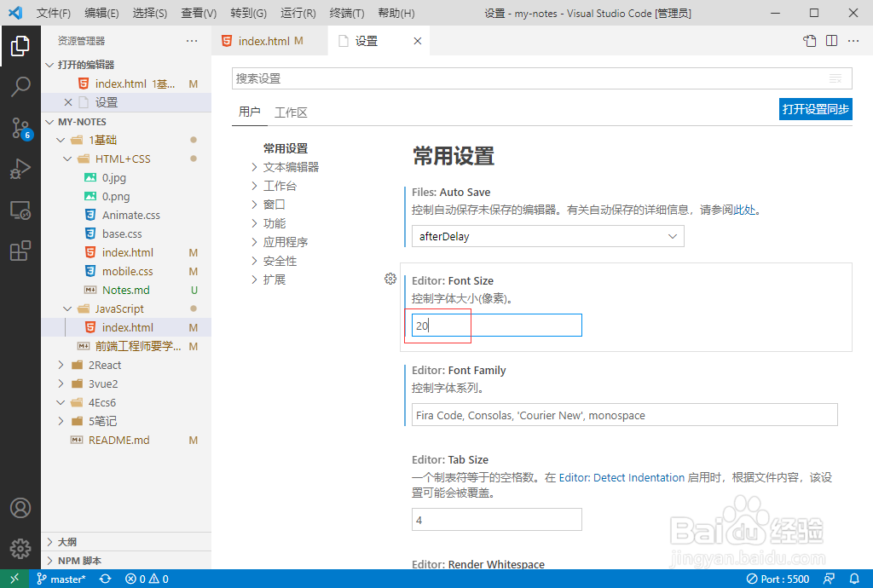873x588 pixels.
Task: Expand the 5笔记 folder
Action: point(61,421)
